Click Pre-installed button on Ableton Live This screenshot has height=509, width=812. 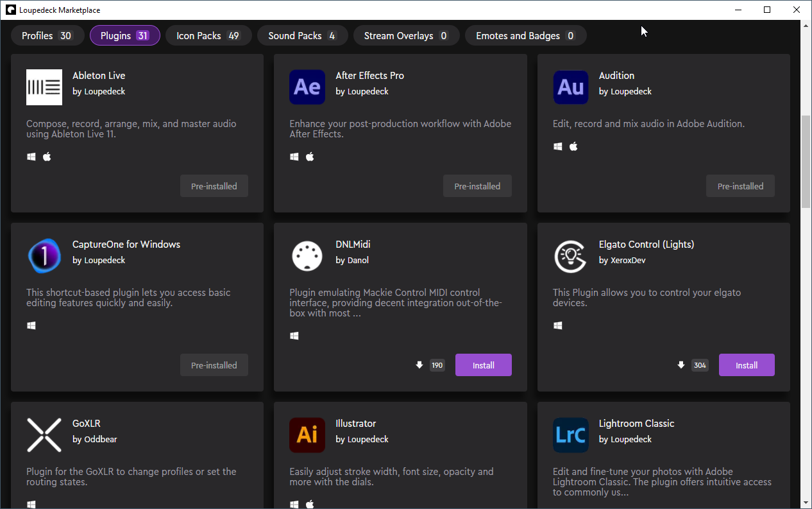pyautogui.click(x=214, y=186)
